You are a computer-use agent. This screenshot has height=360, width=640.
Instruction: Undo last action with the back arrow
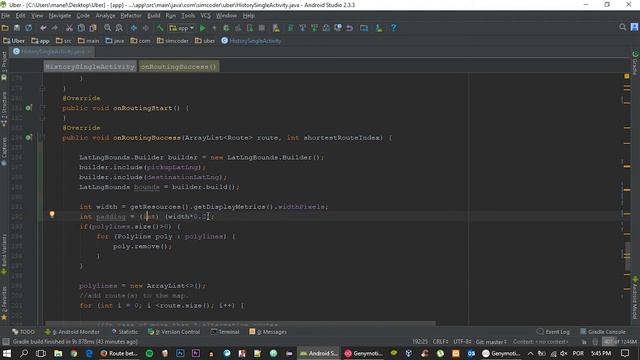click(x=43, y=28)
